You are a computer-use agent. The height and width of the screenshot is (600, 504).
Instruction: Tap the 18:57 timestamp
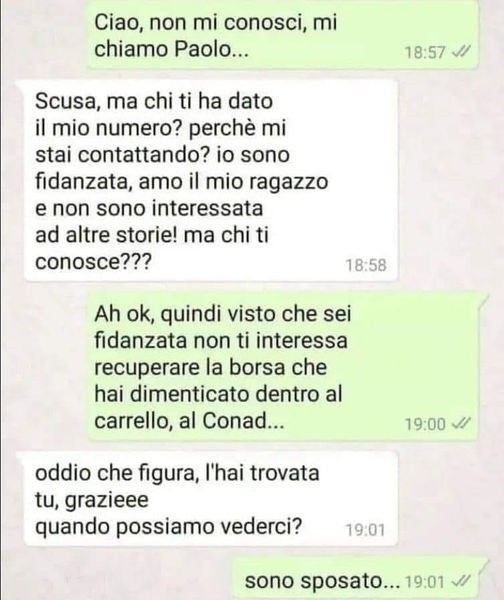425,52
